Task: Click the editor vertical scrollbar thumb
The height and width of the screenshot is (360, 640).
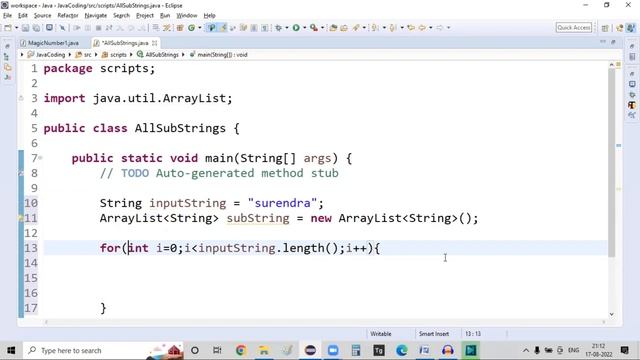Action: tap(611, 162)
